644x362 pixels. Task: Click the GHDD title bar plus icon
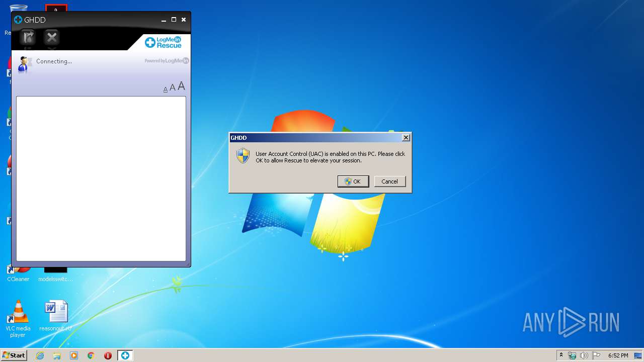pyautogui.click(x=18, y=20)
